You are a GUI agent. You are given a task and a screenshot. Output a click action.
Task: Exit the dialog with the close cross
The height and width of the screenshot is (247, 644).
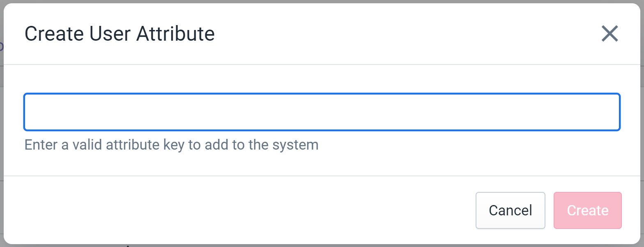(609, 34)
